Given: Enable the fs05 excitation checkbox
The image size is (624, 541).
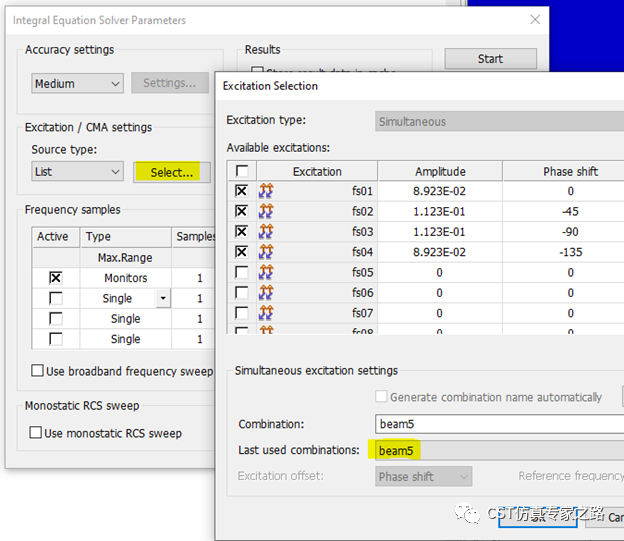Looking at the screenshot, I should [241, 272].
